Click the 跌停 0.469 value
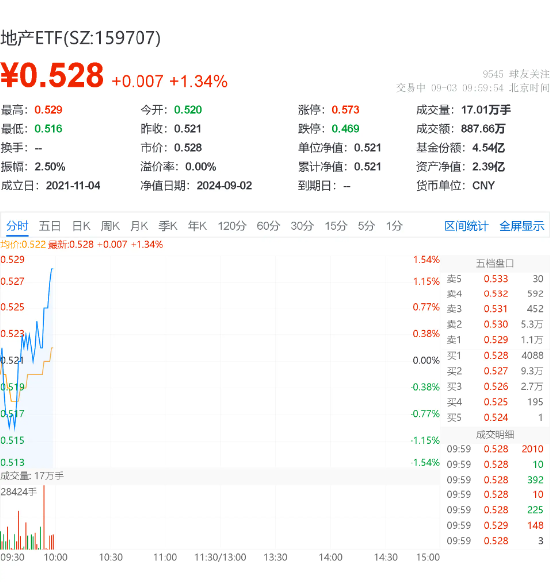 (x=346, y=129)
